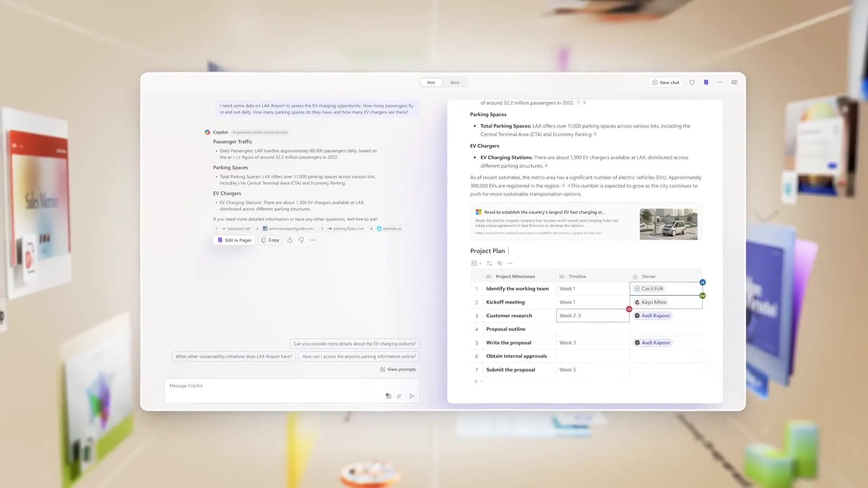This screenshot has width=868, height=488.
Task: Open the laxairport.net citation link
Action: tap(236, 229)
